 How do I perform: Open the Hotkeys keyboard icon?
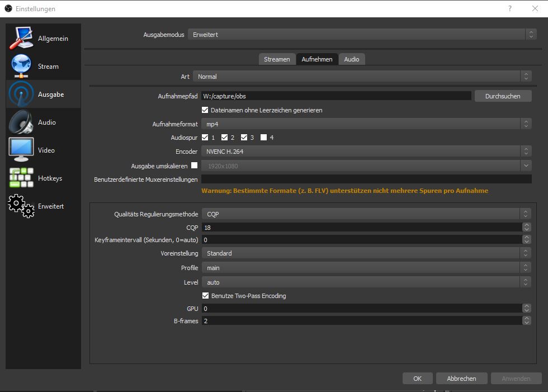[x=21, y=178]
